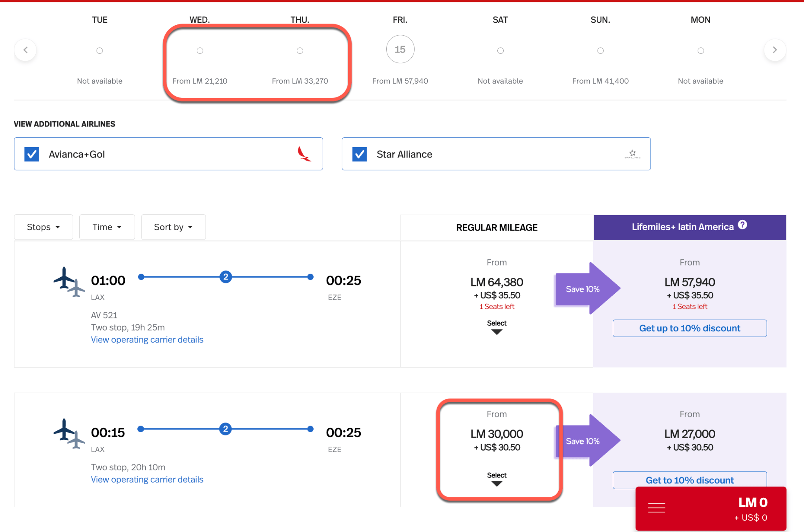Select Monday date radio button
Screen dimensions: 804x532
point(701,51)
